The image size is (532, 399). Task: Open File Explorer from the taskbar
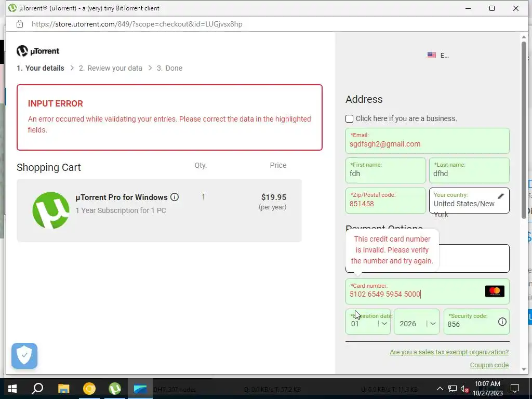63,389
